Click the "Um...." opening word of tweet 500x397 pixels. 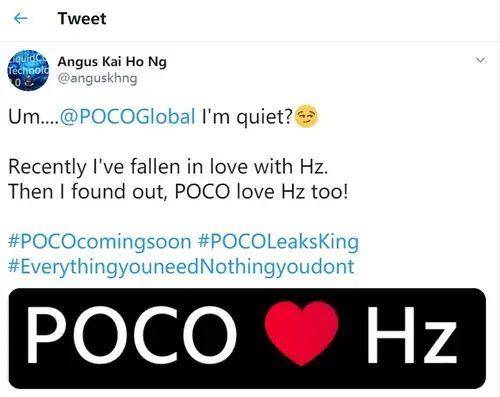[33, 117]
